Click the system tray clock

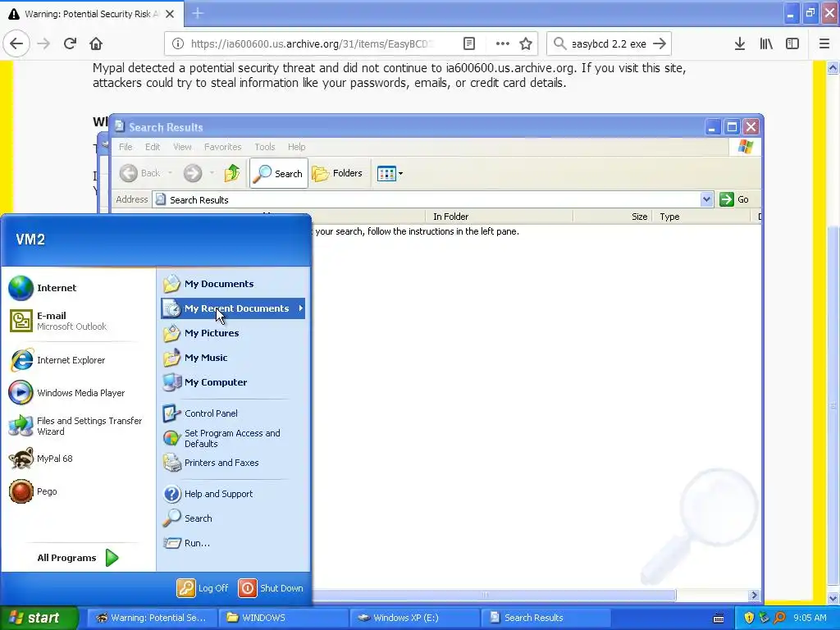click(x=810, y=618)
